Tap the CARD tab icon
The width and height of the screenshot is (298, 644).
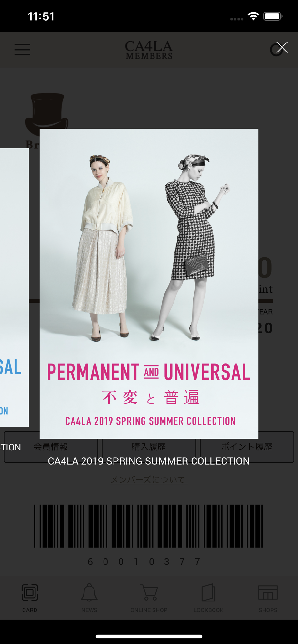coord(30,592)
